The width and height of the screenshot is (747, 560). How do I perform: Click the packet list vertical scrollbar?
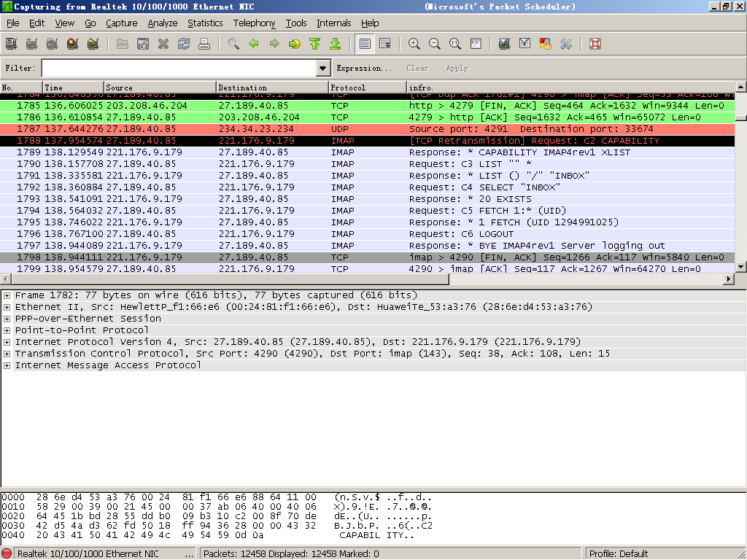[741, 176]
